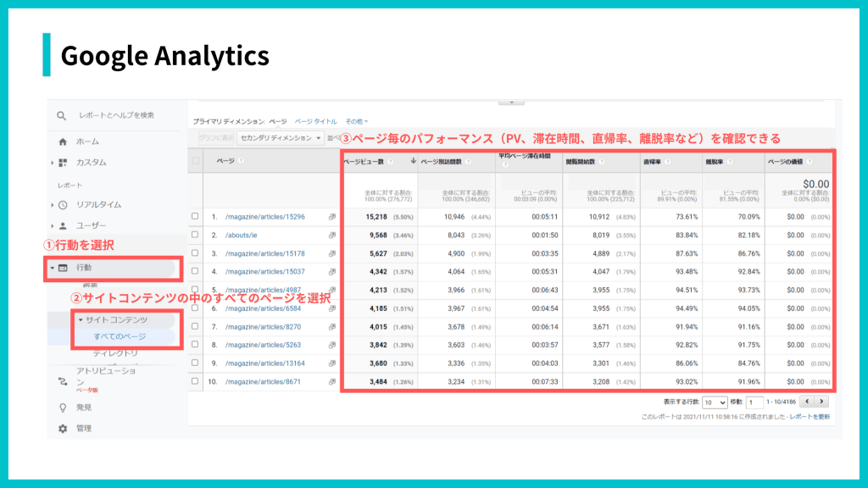
Task: Open /abouts/ie page external-link icon
Action: (x=332, y=236)
